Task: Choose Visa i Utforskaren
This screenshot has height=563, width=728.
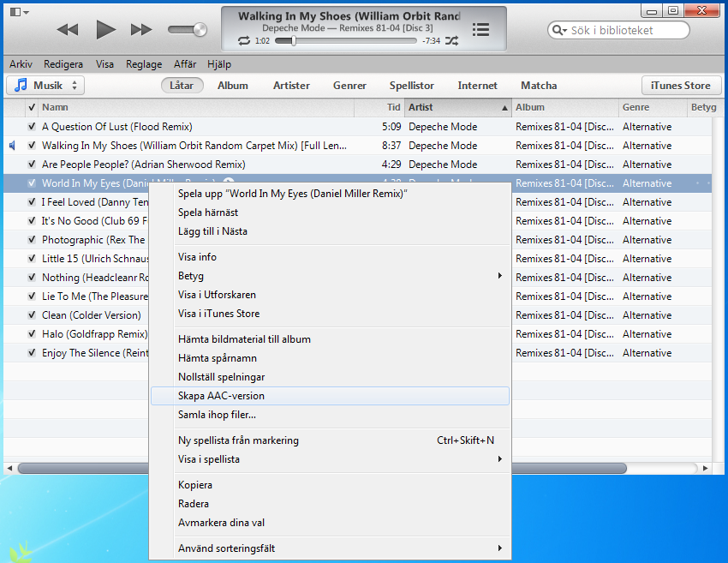Action: click(x=330, y=295)
